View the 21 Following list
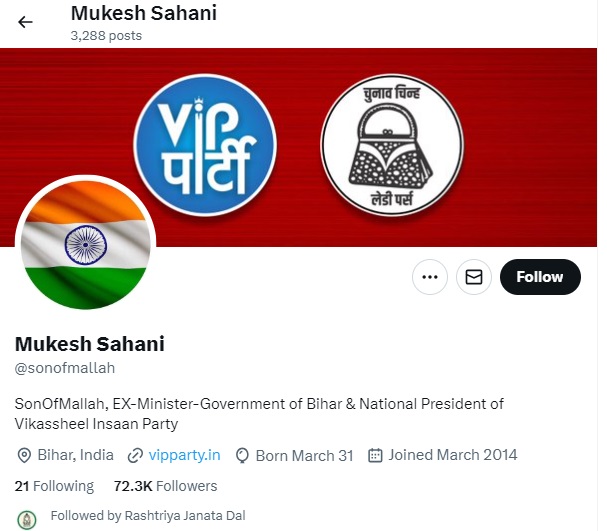This screenshot has height=531, width=607. [54, 486]
